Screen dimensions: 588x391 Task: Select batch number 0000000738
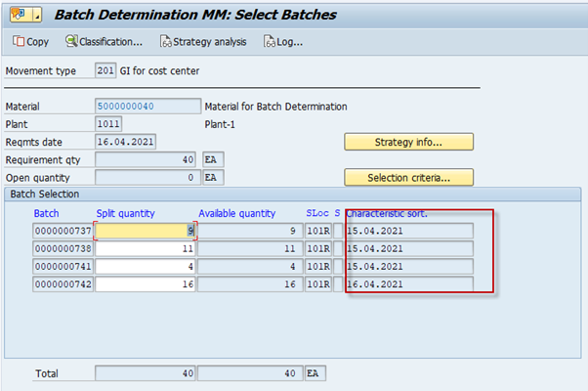[x=63, y=248]
